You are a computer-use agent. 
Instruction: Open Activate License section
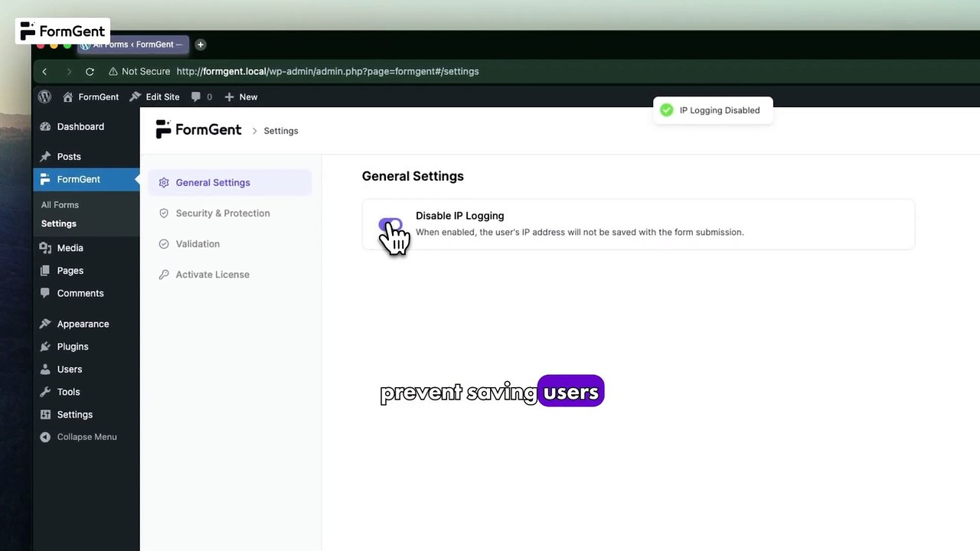coord(230,274)
